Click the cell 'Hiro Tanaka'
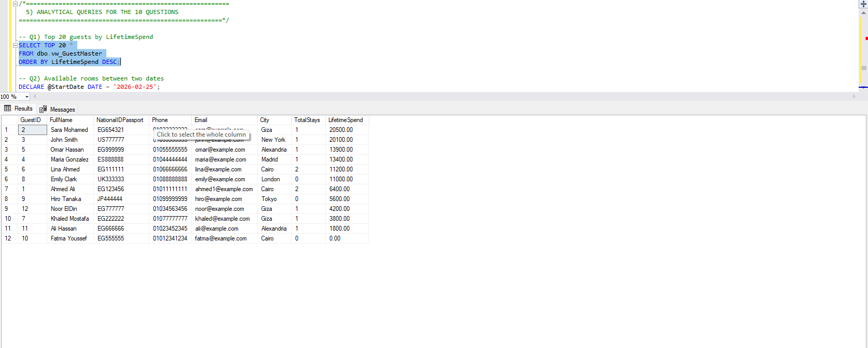Viewport: 868px width, 348px height. (70, 199)
